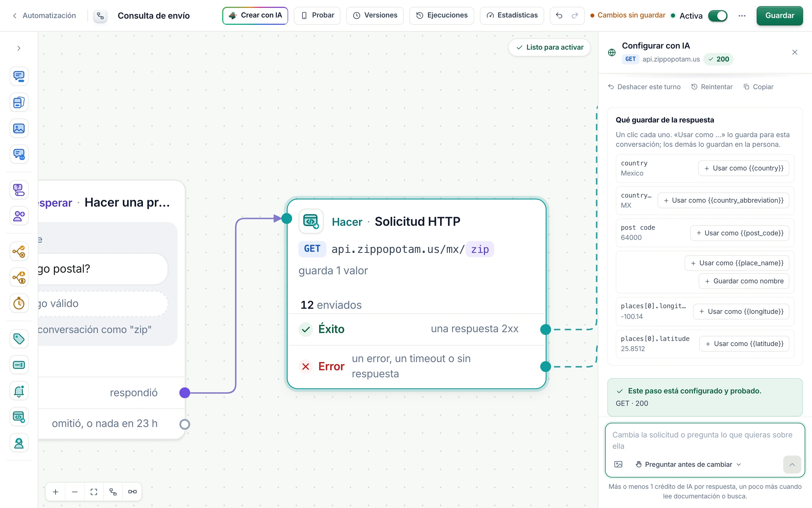812x508 pixels.
Task: Click the Crear con IA button
Action: [255, 16]
